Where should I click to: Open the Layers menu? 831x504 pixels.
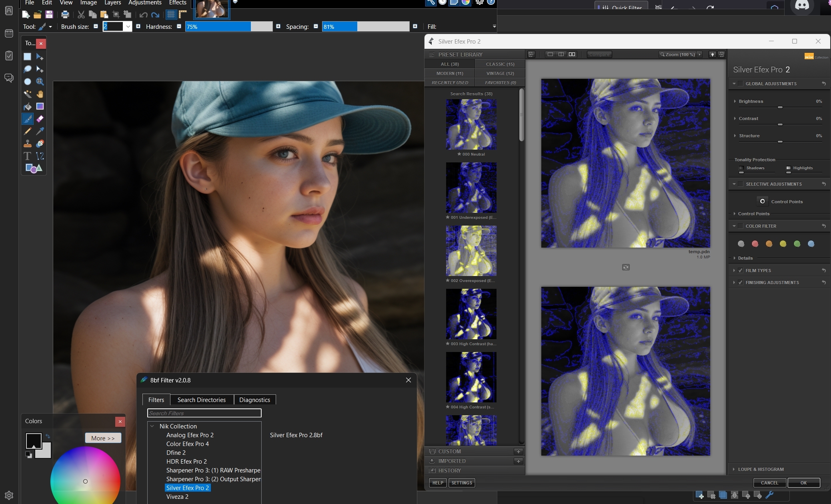point(113,3)
